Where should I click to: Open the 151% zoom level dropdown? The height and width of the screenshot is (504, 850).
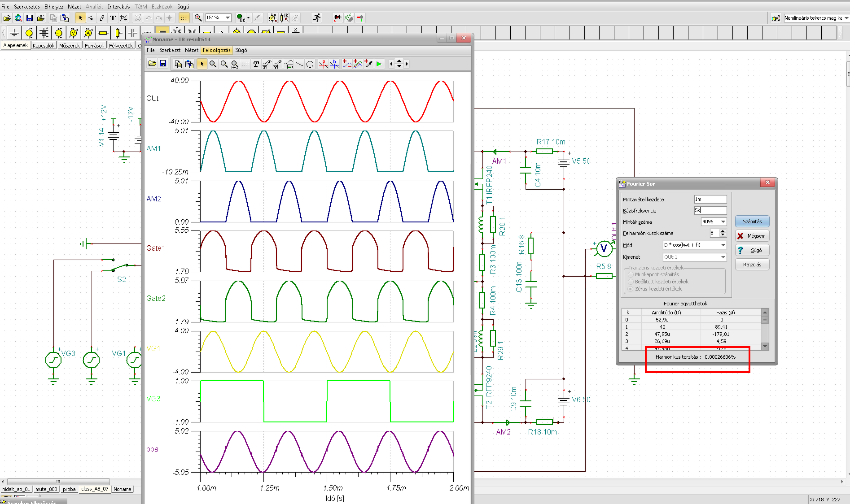pos(228,18)
